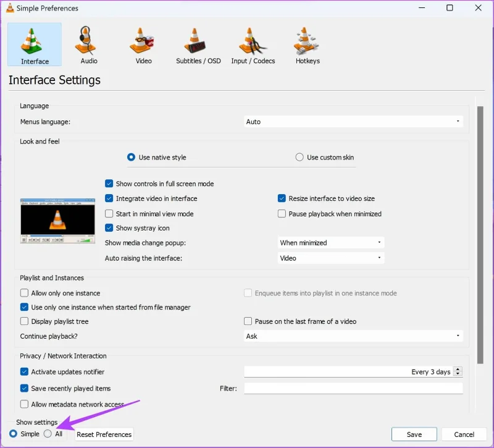
Task: Toggle Show controls in full screen mode
Action: pyautogui.click(x=109, y=184)
